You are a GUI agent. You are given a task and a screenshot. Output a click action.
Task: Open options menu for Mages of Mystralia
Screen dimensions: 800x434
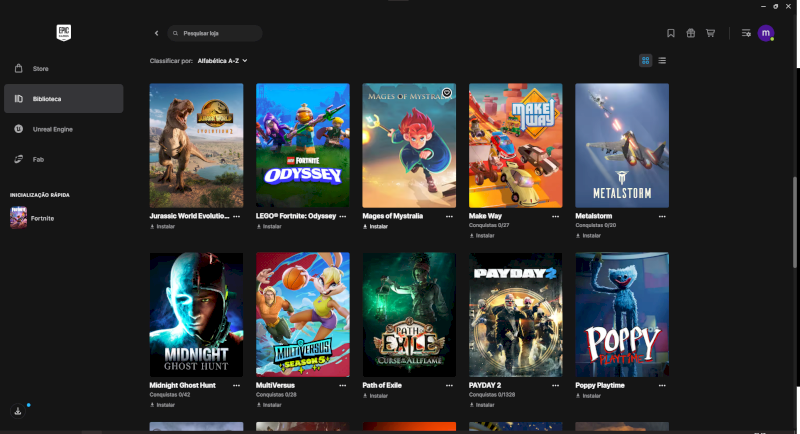pyautogui.click(x=449, y=216)
